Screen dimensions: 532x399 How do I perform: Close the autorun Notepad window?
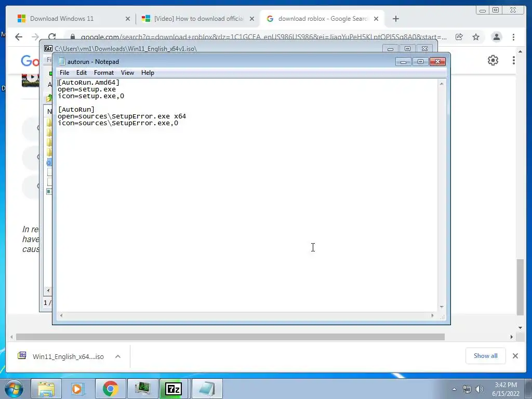click(437, 62)
